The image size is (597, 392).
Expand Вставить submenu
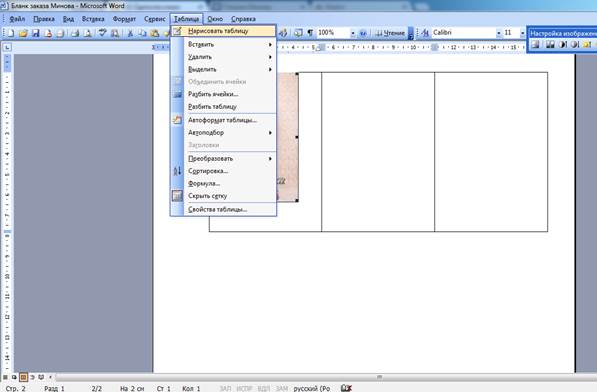click(223, 45)
